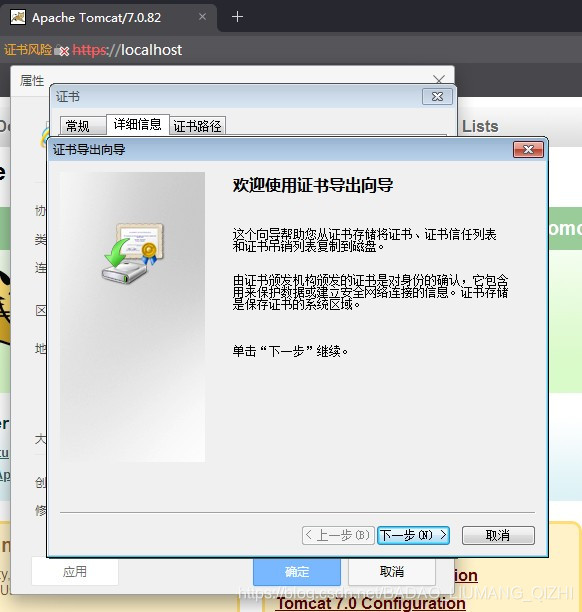Click the certificate export illustration
The height and width of the screenshot is (612, 582).
point(133,253)
